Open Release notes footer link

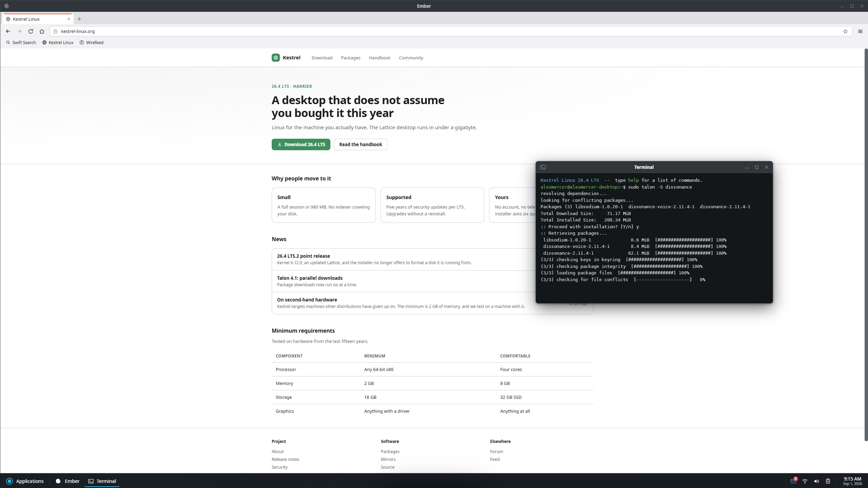pos(285,459)
